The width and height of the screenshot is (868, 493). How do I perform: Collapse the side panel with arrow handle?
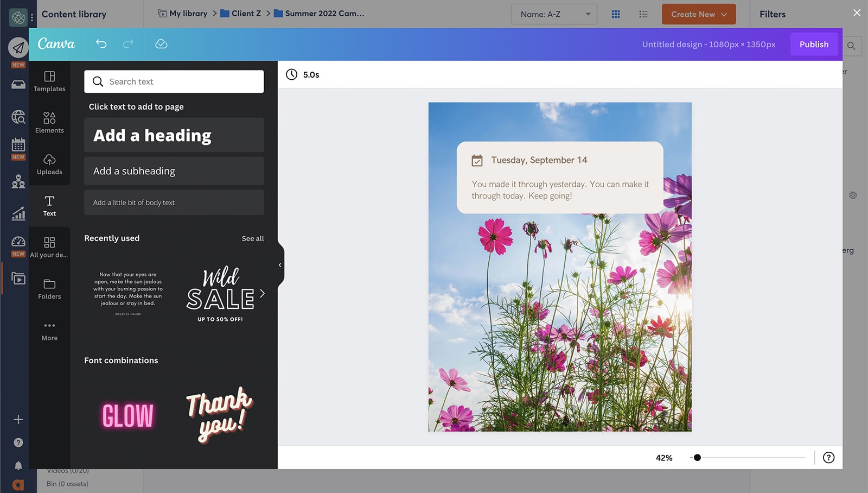(280, 266)
